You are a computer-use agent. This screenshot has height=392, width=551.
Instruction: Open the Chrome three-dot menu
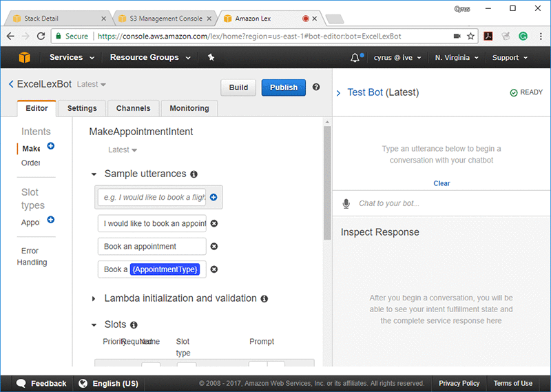(541, 36)
